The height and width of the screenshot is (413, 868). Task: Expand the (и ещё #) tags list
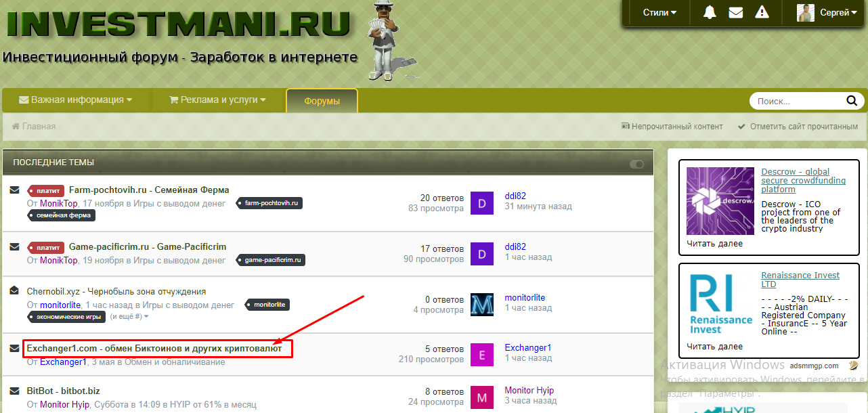coord(129,316)
